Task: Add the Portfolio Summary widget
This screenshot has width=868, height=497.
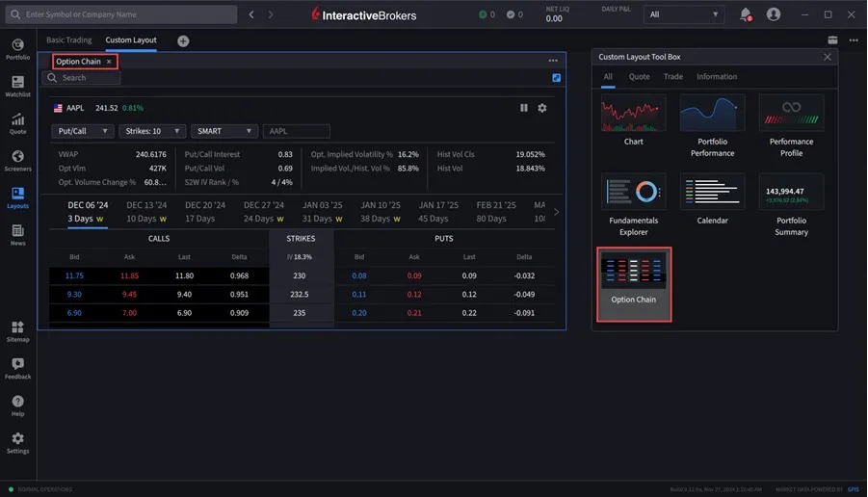Action: (792, 205)
